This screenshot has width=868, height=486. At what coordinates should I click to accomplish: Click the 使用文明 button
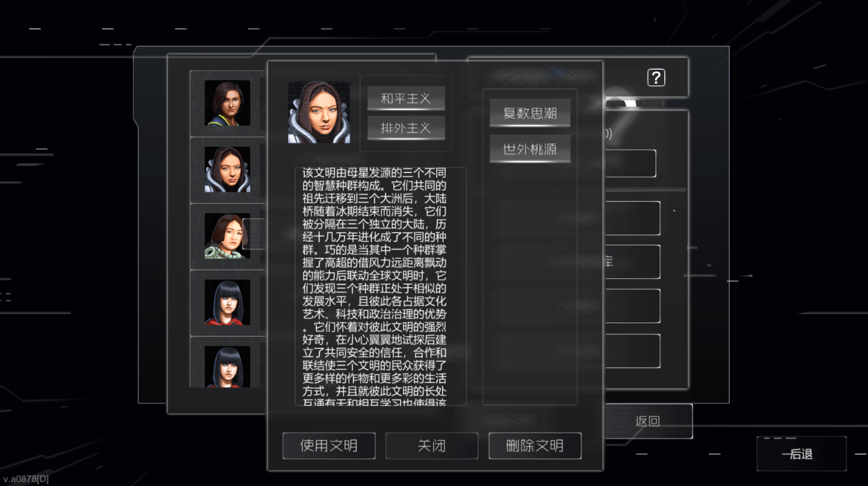[329, 445]
